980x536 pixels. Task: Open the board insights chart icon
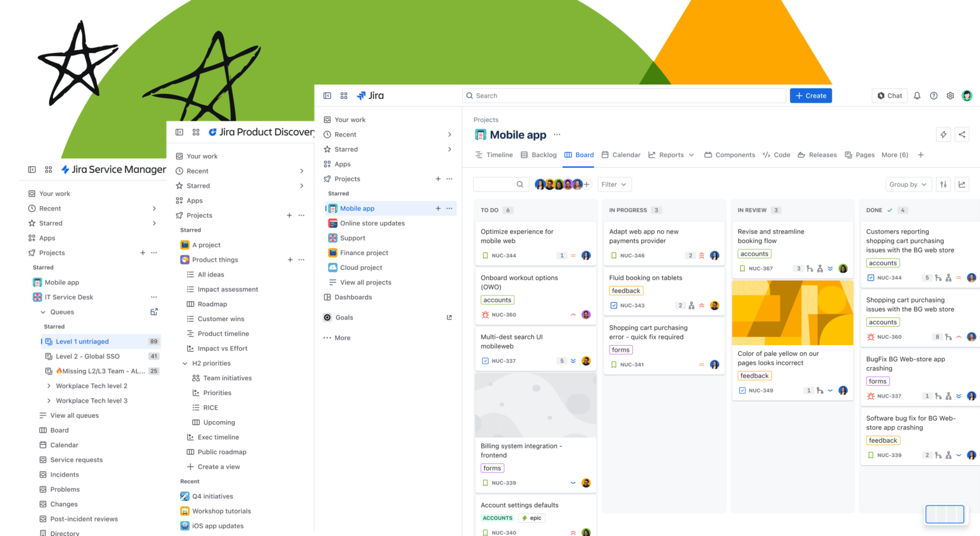pos(962,184)
